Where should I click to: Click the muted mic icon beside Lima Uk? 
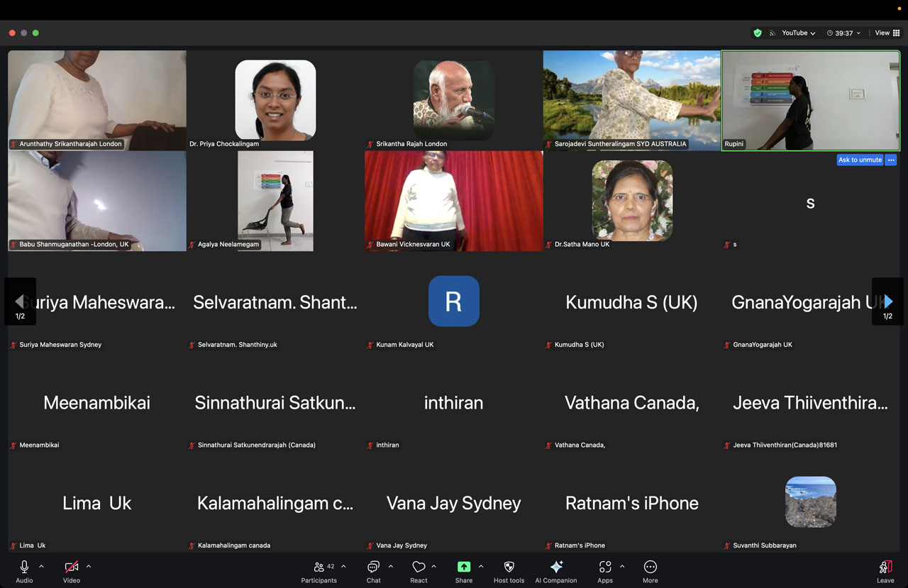pos(13,545)
